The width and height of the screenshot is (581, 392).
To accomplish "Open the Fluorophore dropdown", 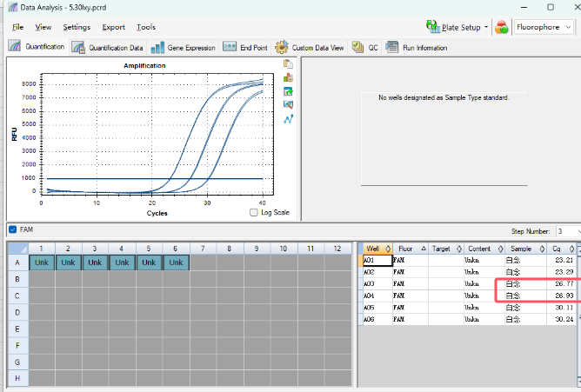I will tap(544, 27).
